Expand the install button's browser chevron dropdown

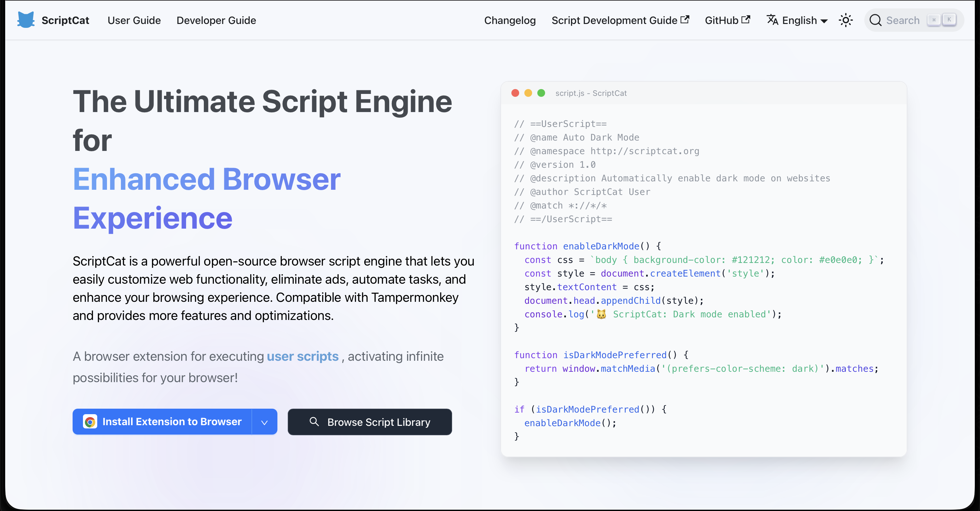[x=264, y=422]
